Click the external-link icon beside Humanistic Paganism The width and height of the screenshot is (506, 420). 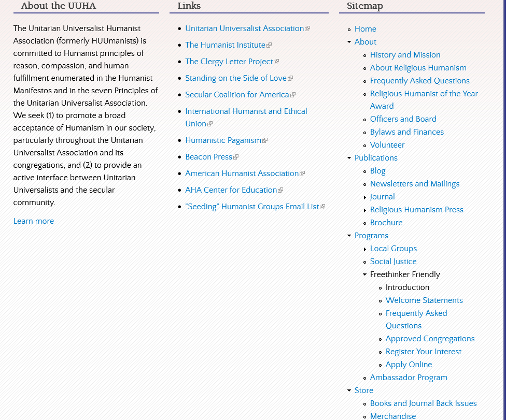265,140
